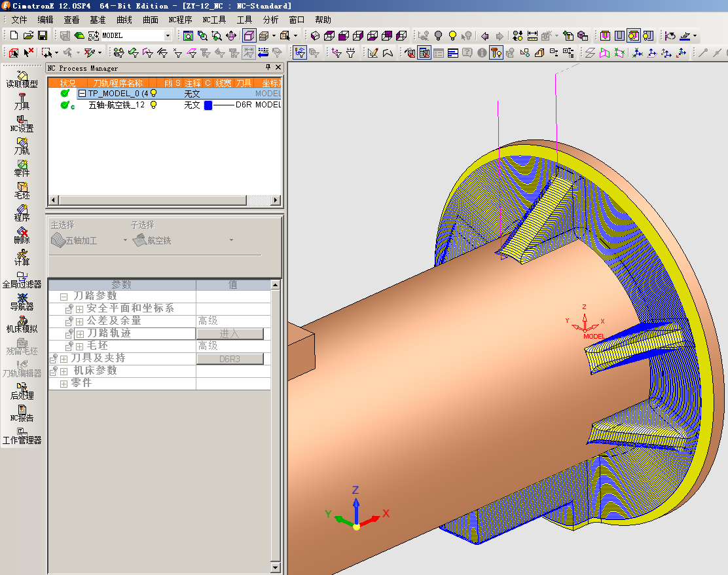Image resolution: width=728 pixels, height=575 pixels.
Task: Click the Zoom All window icon
Action: (188, 36)
